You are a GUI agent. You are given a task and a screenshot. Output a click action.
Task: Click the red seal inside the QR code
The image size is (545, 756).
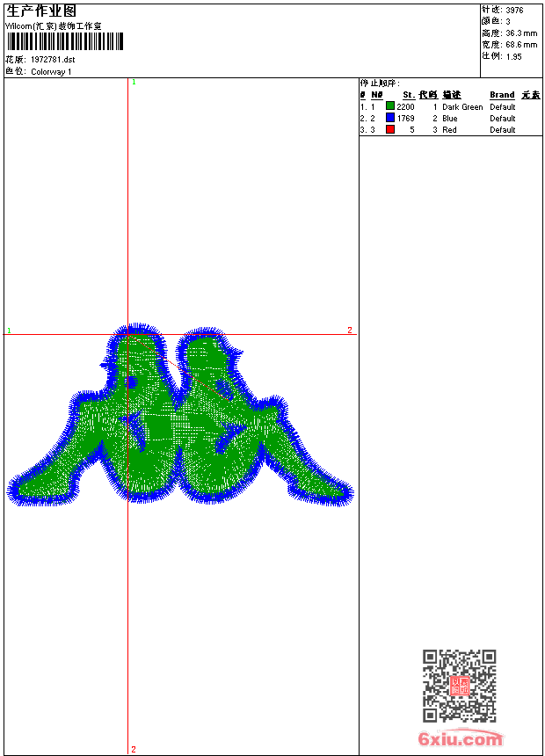(460, 687)
